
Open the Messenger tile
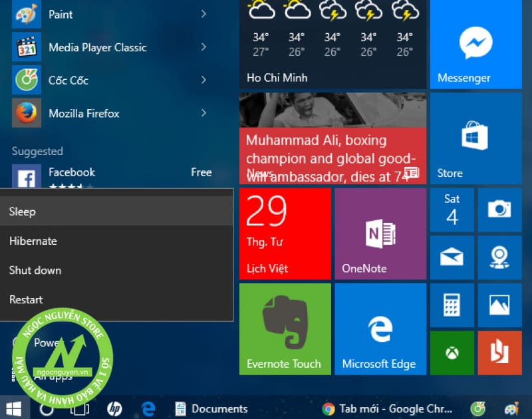(475, 45)
